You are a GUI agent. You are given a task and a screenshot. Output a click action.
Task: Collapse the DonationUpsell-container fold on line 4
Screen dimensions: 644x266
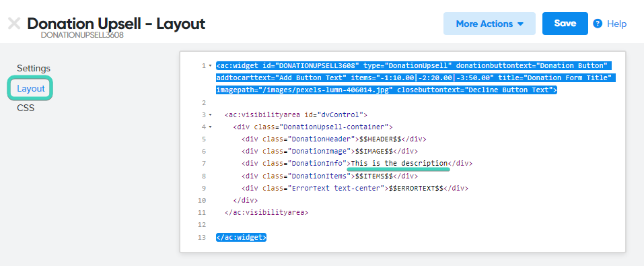pyautogui.click(x=210, y=127)
